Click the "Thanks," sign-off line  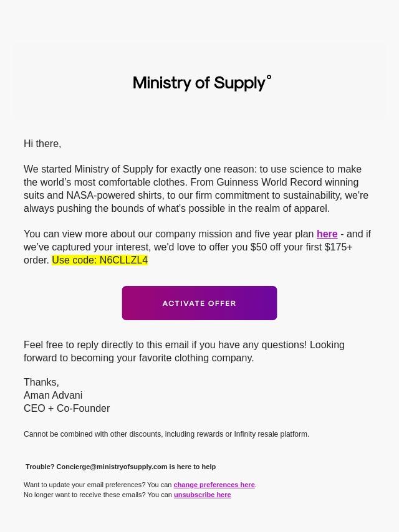tap(41, 382)
